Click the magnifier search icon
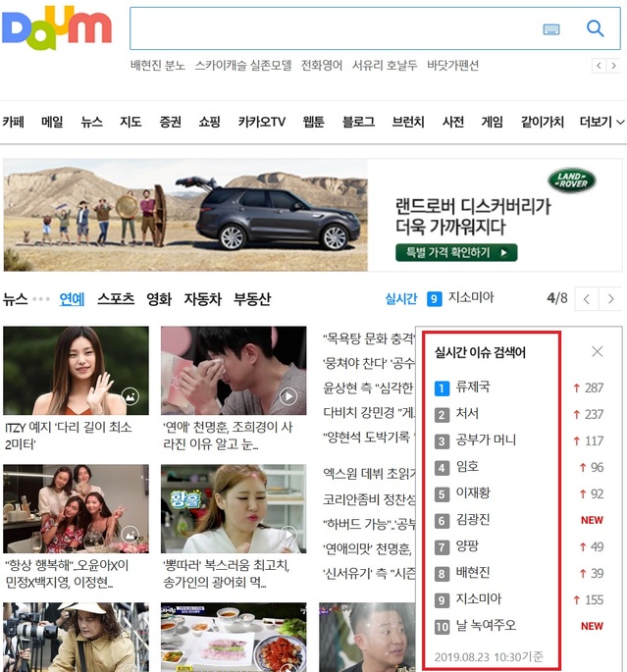This screenshot has width=627, height=672. [x=596, y=28]
